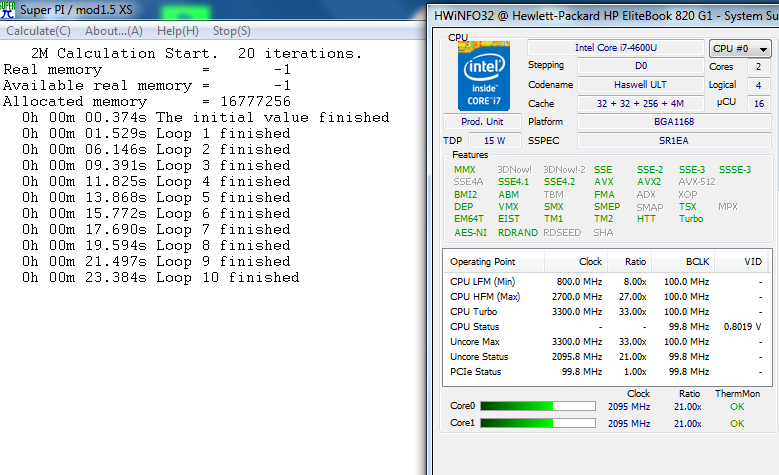Image resolution: width=779 pixels, height=475 pixels.
Task: Open the About...(A) menu
Action: point(114,31)
